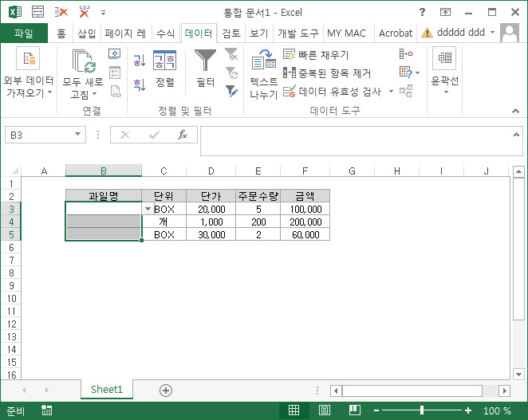Switch to Normal view in status bar

coord(294,410)
